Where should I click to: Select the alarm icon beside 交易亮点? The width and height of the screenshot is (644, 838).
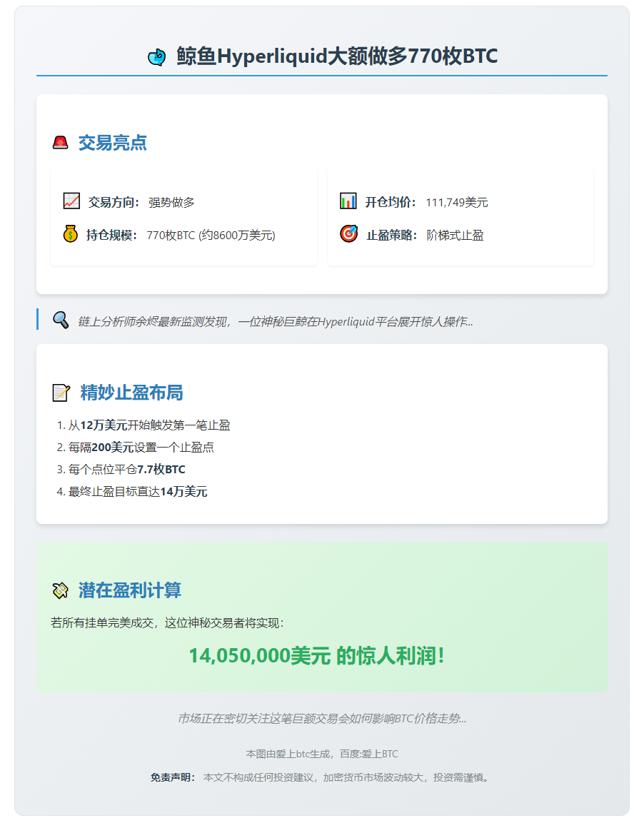pos(61,142)
